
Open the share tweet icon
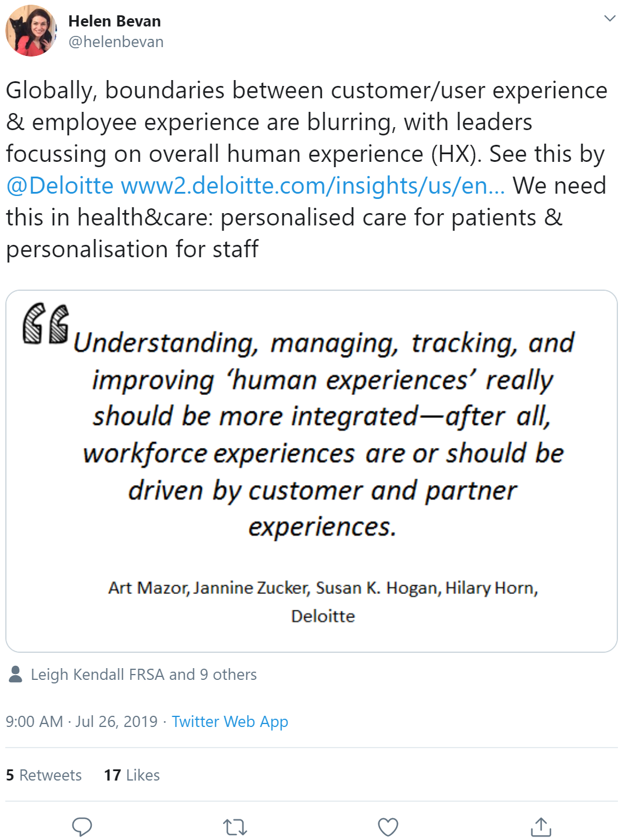coord(541,826)
